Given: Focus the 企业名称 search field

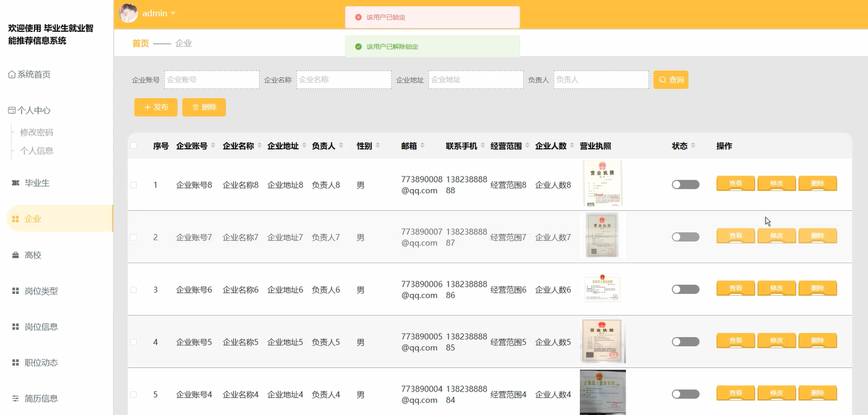Looking at the screenshot, I should pos(344,80).
